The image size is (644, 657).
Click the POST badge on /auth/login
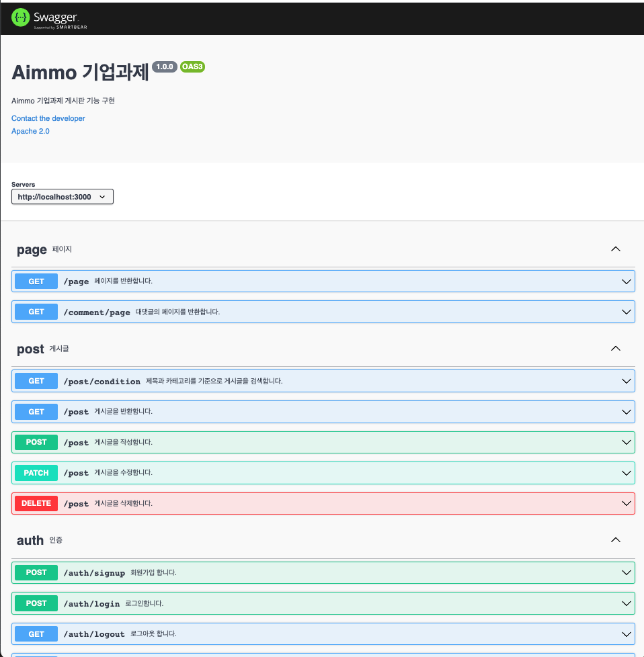(36, 603)
